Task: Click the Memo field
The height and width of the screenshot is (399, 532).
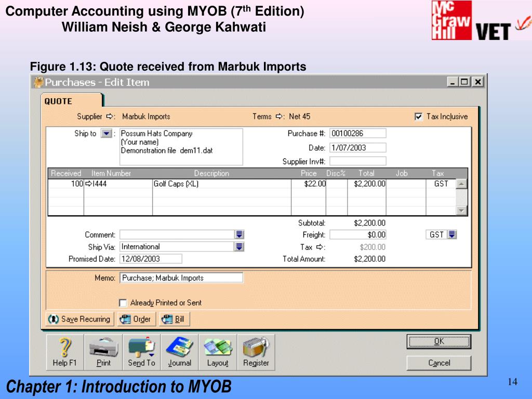Action: coord(181,278)
